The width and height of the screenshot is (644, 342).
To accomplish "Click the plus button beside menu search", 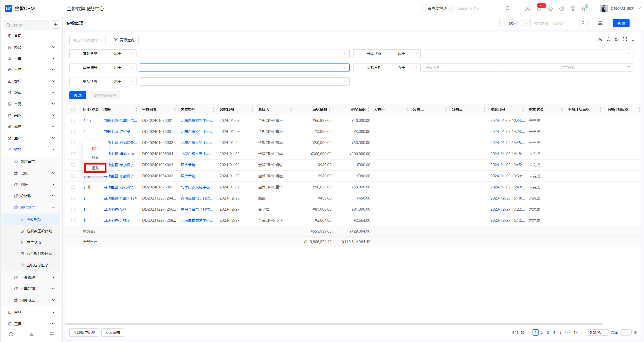I will click(56, 25).
